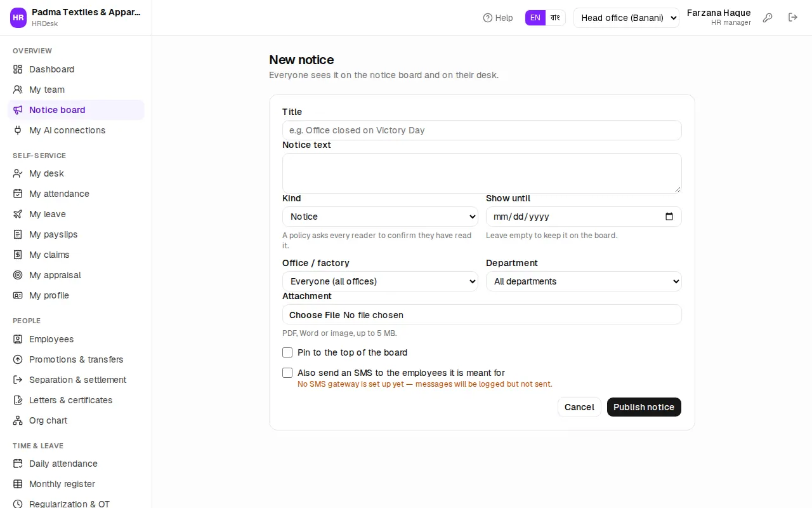812x508 pixels.
Task: Click the Regularization & OT clock icon
Action: pyautogui.click(x=18, y=504)
